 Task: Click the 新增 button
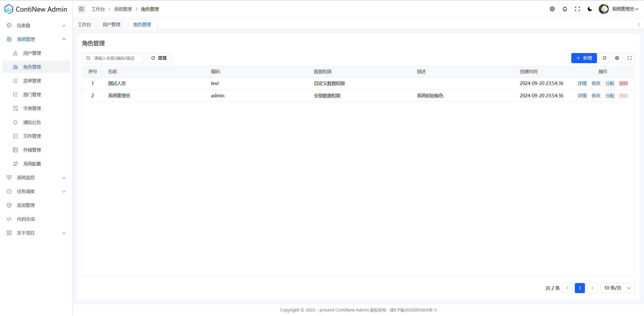pyautogui.click(x=584, y=58)
